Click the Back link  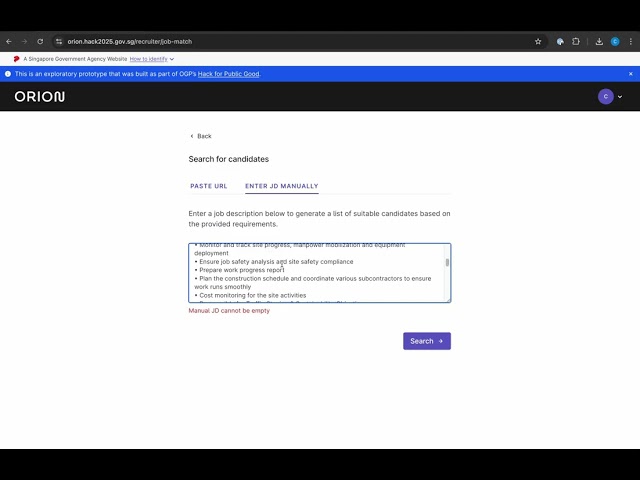tap(201, 136)
